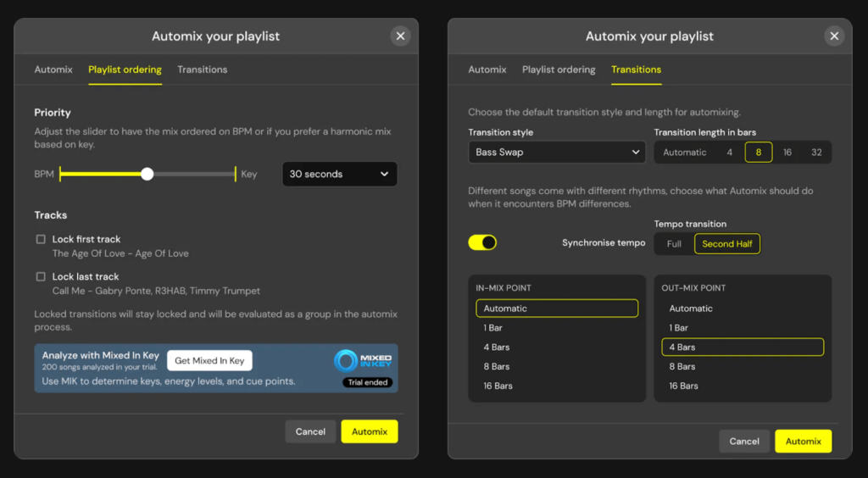Screen dimensions: 868x478
Task: Click the Transition length in bars label
Action: point(705,132)
